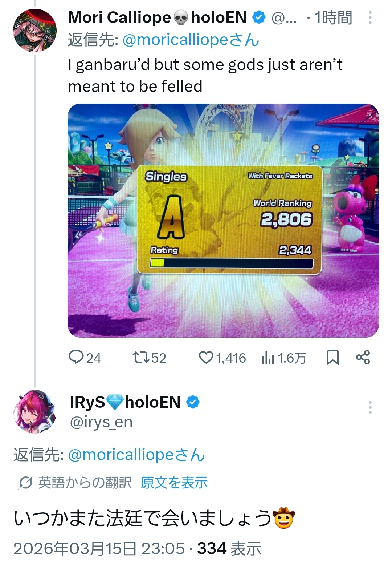Follow @moricalliope mention in first tweet

(191, 40)
